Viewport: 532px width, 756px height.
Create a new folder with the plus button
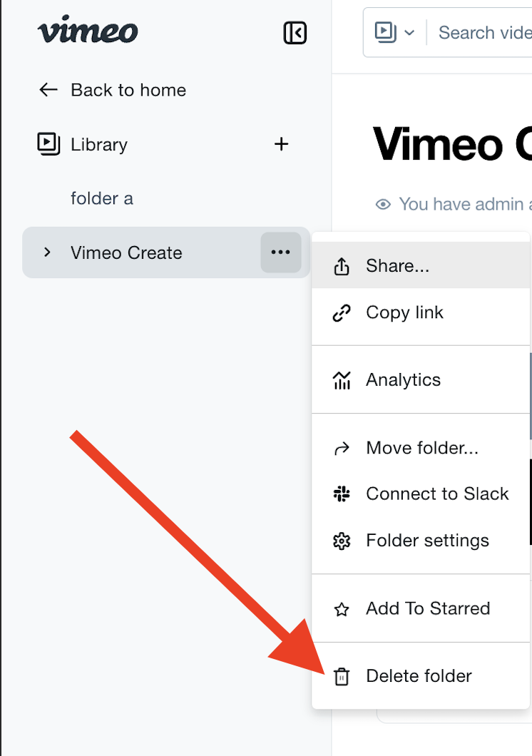281,144
